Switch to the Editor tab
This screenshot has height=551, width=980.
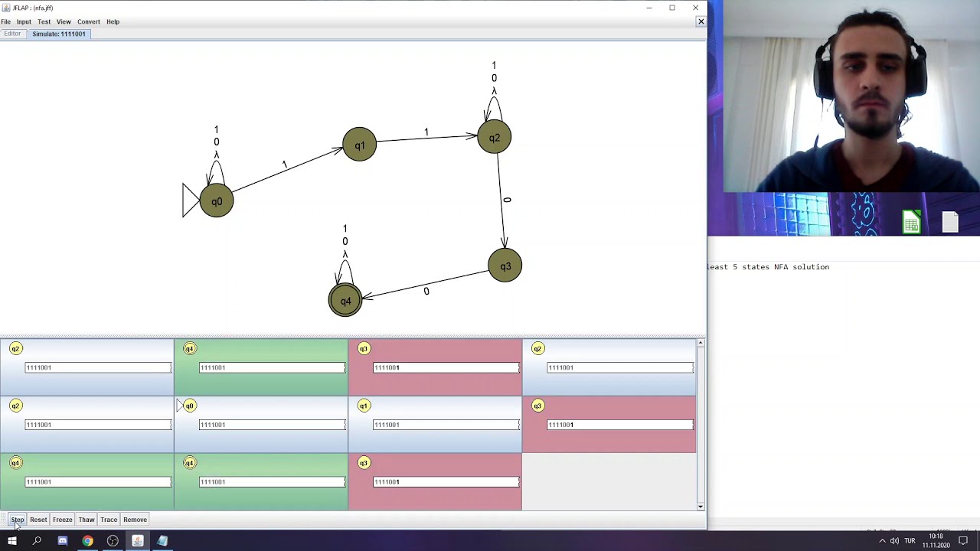click(x=12, y=34)
